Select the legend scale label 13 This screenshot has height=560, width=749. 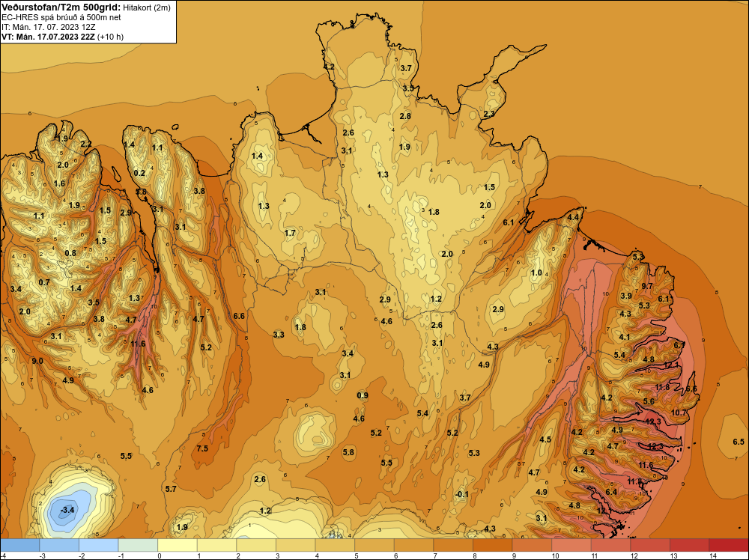tap(673, 556)
